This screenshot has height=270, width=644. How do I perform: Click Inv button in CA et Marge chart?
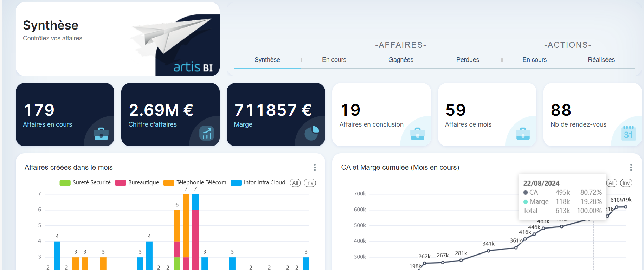(x=626, y=183)
